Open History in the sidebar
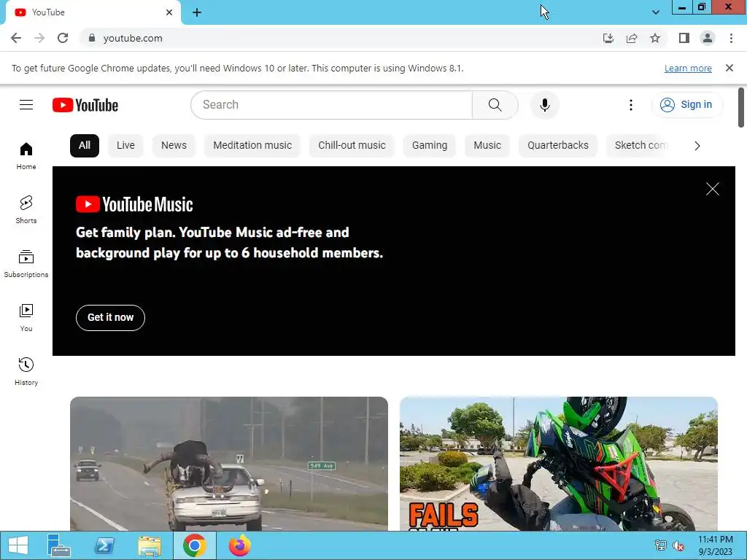Screen dimensions: 747x560 click(x=26, y=371)
